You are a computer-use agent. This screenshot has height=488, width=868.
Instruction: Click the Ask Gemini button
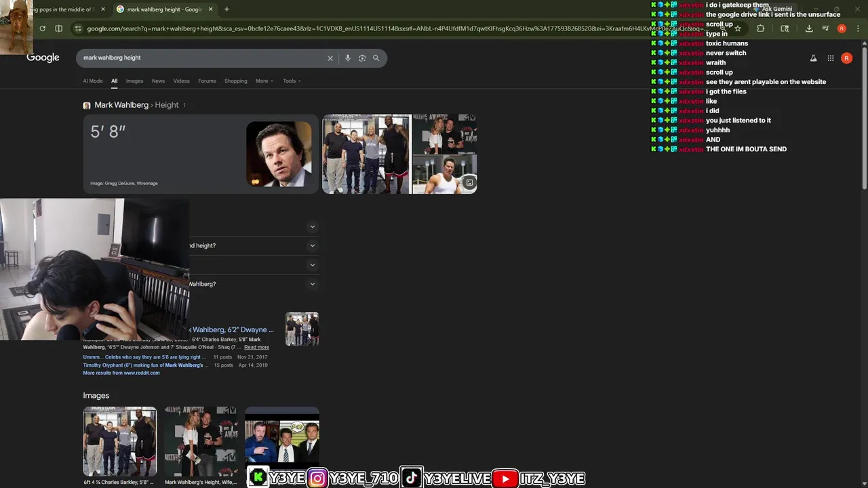pyautogui.click(x=772, y=9)
